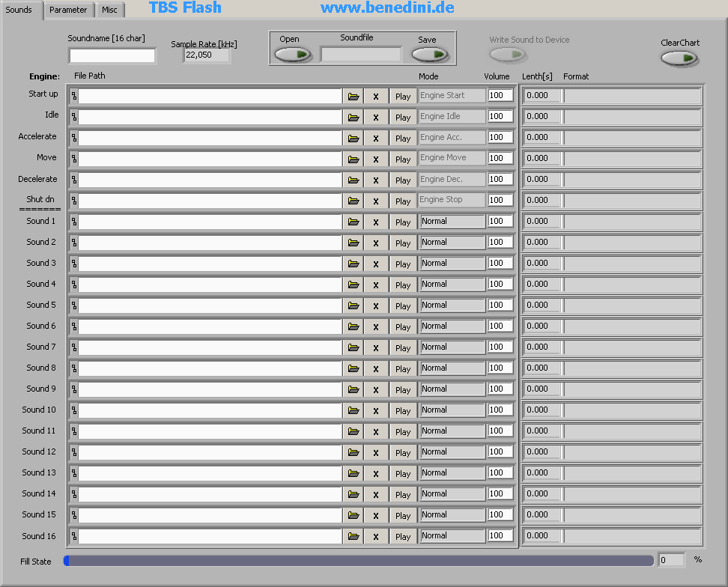728x587 pixels.
Task: Open the Sound 14 Mode dropdown
Action: tap(452, 494)
